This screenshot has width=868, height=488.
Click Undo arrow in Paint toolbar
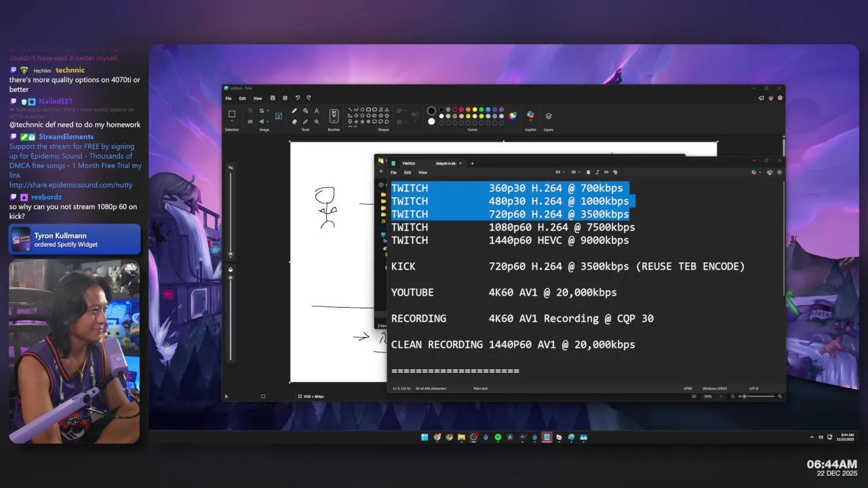click(x=298, y=98)
